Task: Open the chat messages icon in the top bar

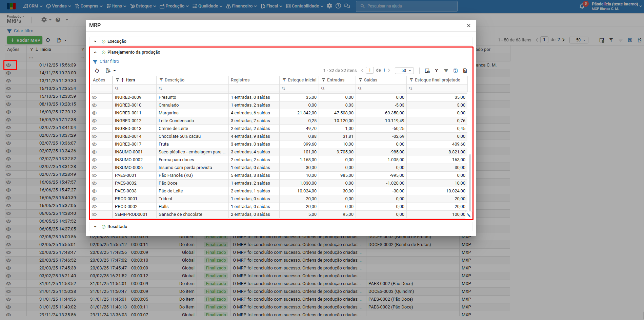Action: (347, 6)
